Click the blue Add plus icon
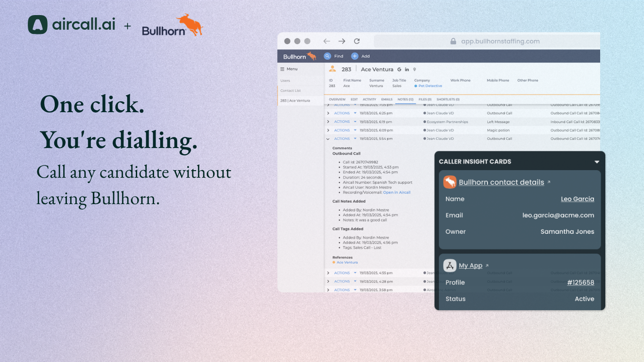Viewport: 644px width, 362px height. [355, 56]
